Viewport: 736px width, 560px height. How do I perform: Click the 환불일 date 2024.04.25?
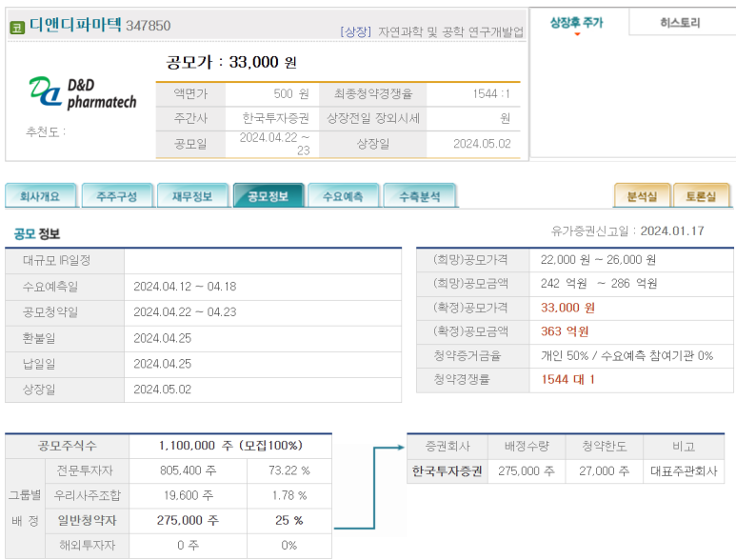pyautogui.click(x=163, y=338)
